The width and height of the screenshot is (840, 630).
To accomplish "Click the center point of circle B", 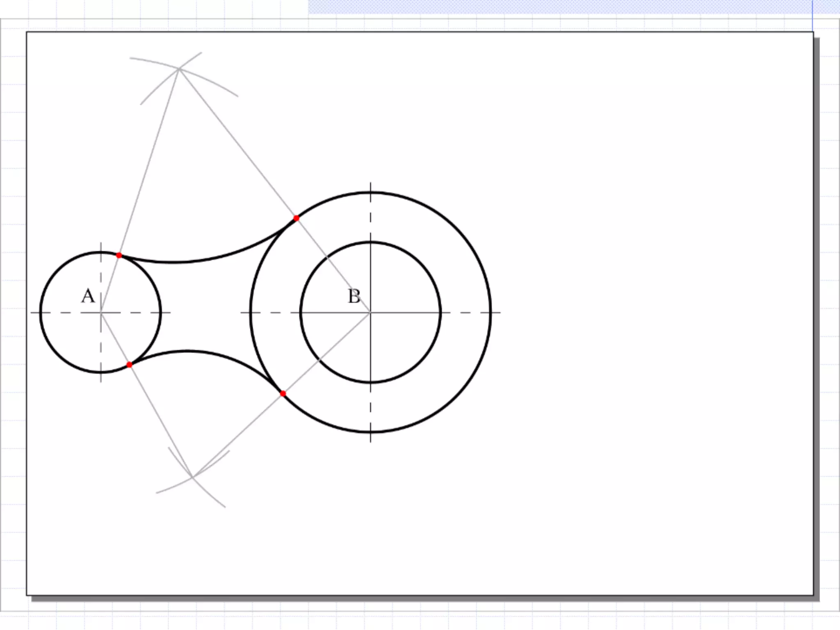I will (x=370, y=313).
